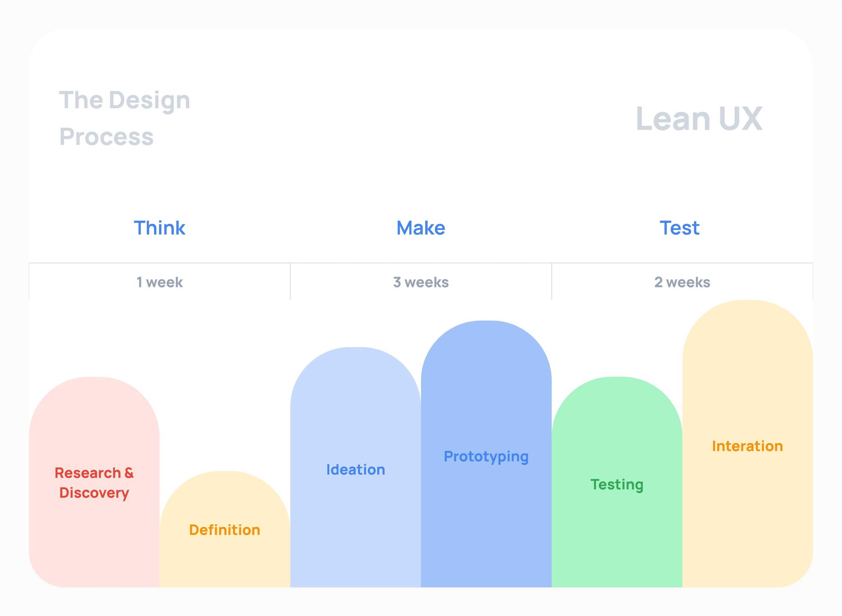Image resolution: width=842 pixels, height=616 pixels.
Task: Click the "Lean UX" heading
Action: point(699,119)
